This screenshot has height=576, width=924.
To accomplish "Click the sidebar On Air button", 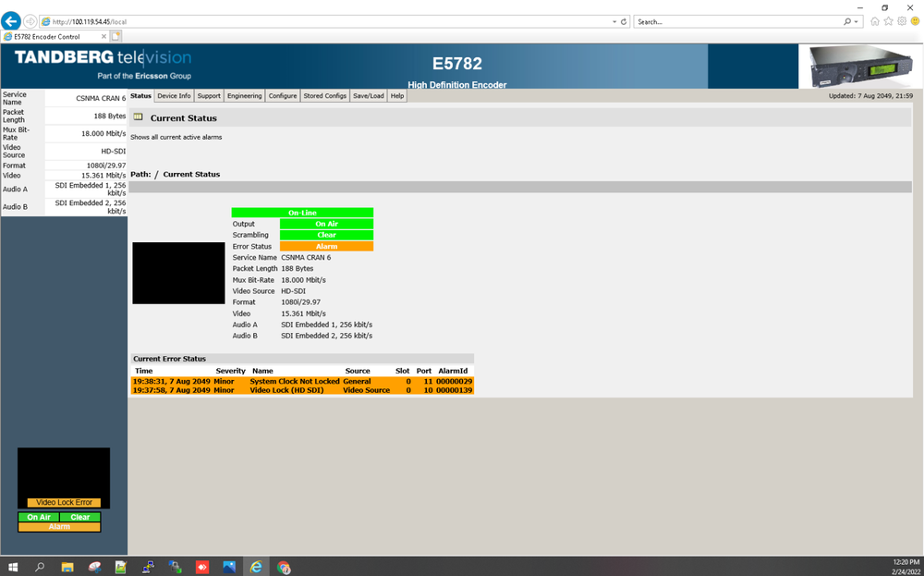I will point(39,517).
